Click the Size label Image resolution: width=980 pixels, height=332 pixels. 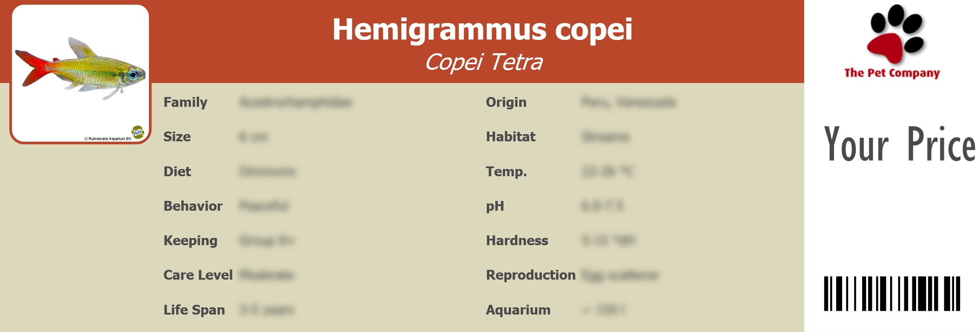pos(177,137)
